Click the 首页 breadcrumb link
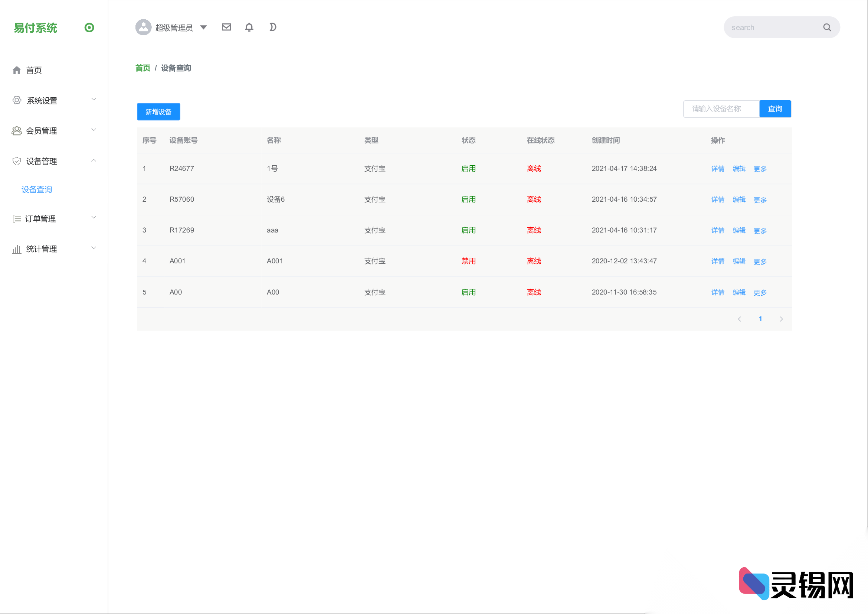 coord(143,68)
